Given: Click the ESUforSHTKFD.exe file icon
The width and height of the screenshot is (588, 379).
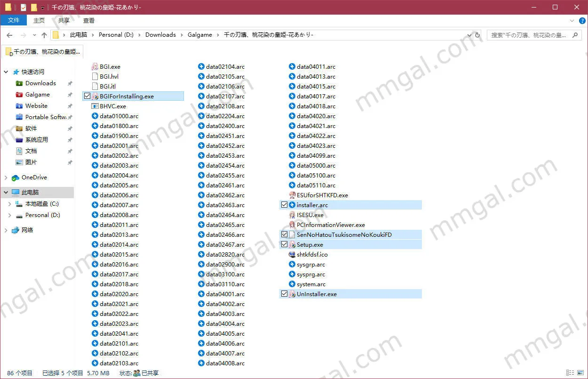Looking at the screenshot, I should (x=292, y=195).
